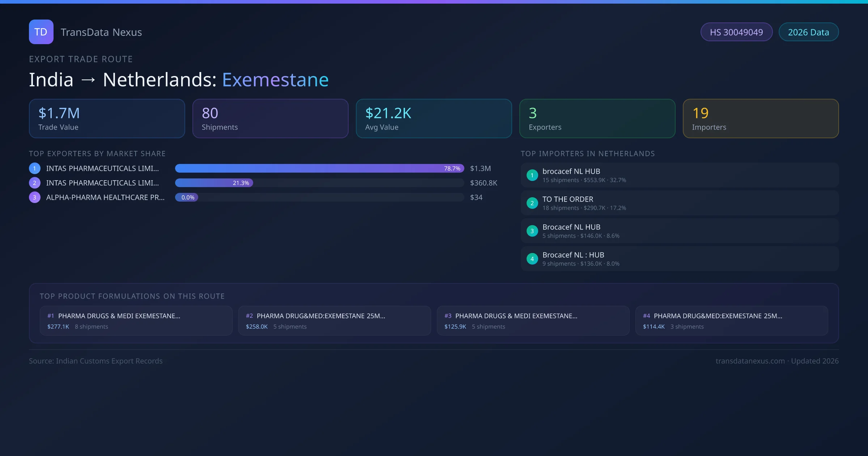The height and width of the screenshot is (456, 868).
Task: Click the 2026 Data pill
Action: [x=808, y=32]
